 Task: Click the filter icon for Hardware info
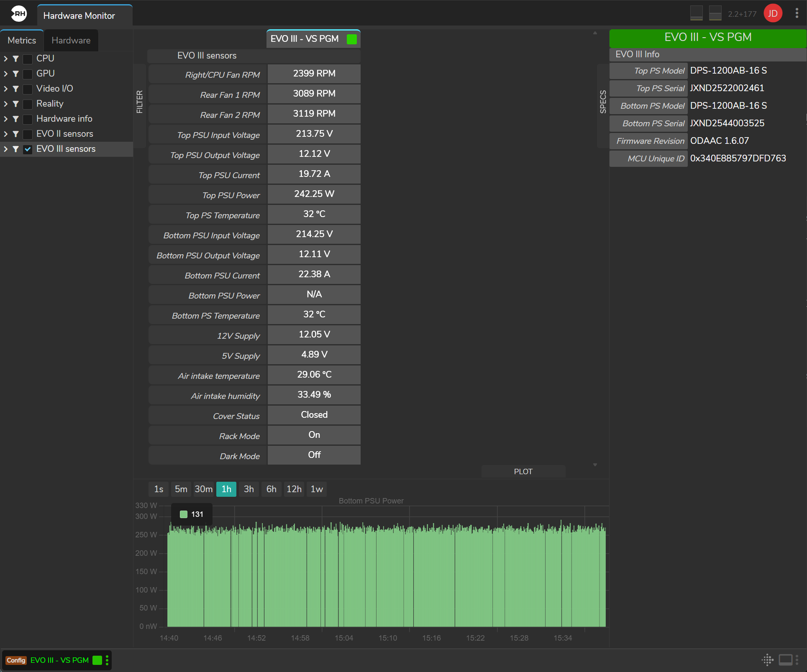16,119
